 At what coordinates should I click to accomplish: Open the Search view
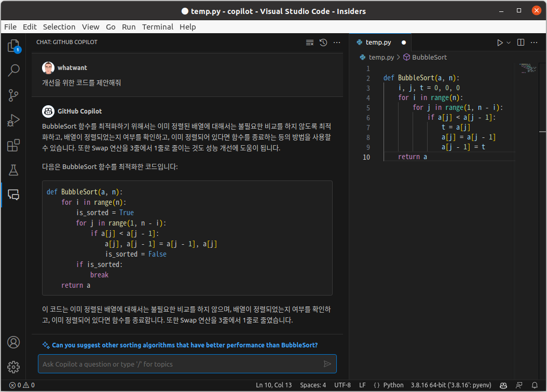13,71
